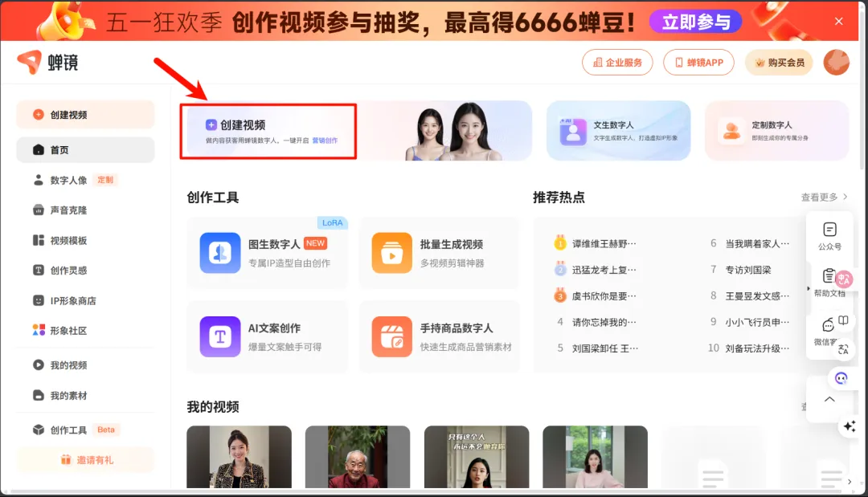Open the video thumbnail captioned 只有这个人

tap(477, 457)
